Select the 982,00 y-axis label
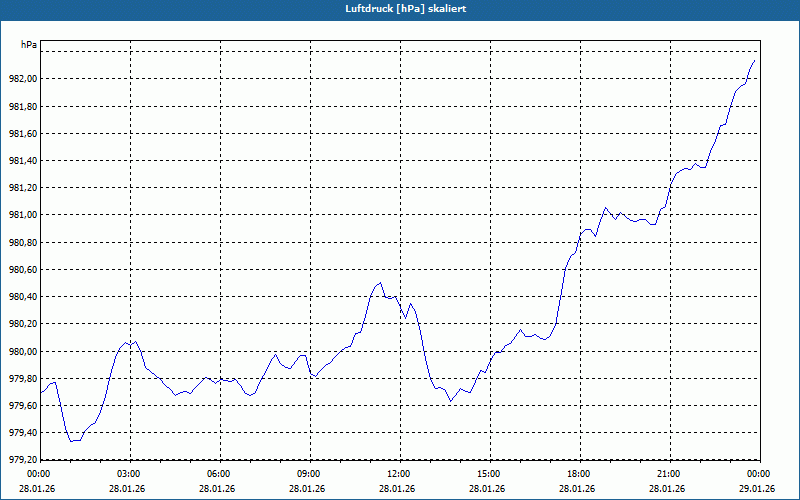 click(23, 79)
